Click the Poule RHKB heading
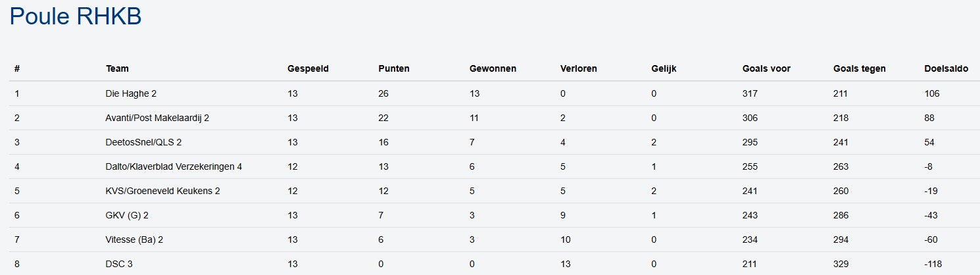Screen dimensions: 980x275 (76, 17)
